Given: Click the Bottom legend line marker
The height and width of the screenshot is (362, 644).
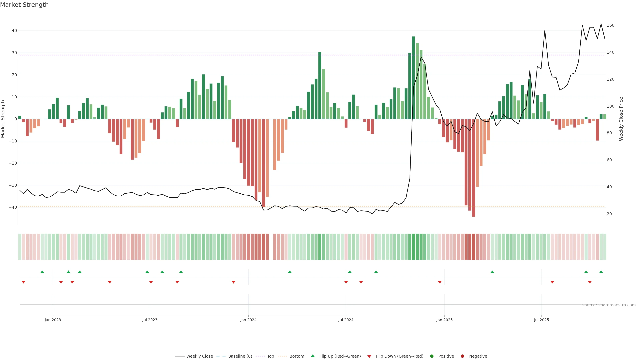Looking at the screenshot, I should coord(282,356).
